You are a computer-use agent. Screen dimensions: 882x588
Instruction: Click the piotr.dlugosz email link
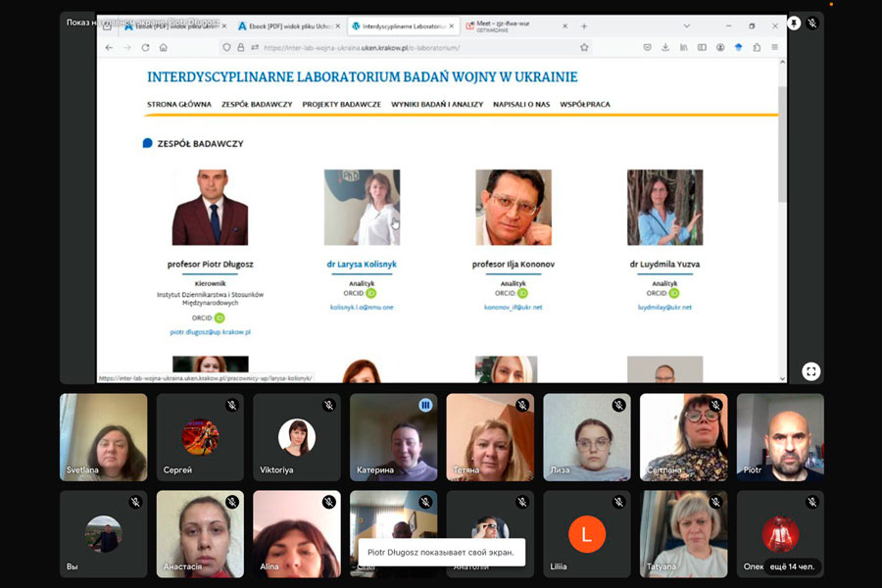point(211,332)
